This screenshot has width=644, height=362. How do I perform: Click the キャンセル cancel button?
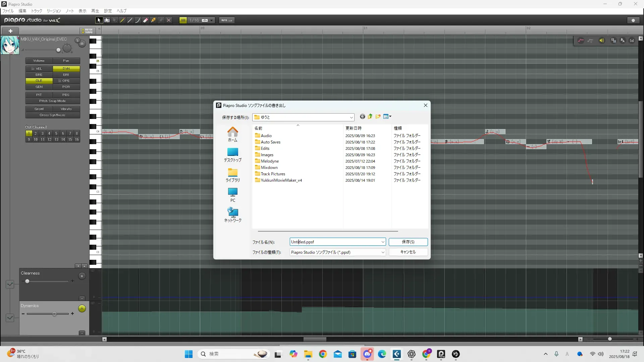click(408, 252)
